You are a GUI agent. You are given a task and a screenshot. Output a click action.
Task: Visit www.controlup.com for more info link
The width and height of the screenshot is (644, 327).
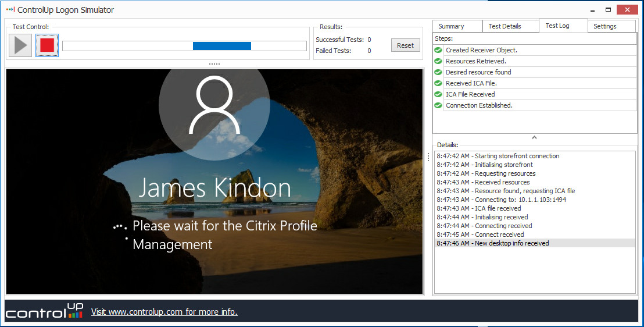coord(164,312)
